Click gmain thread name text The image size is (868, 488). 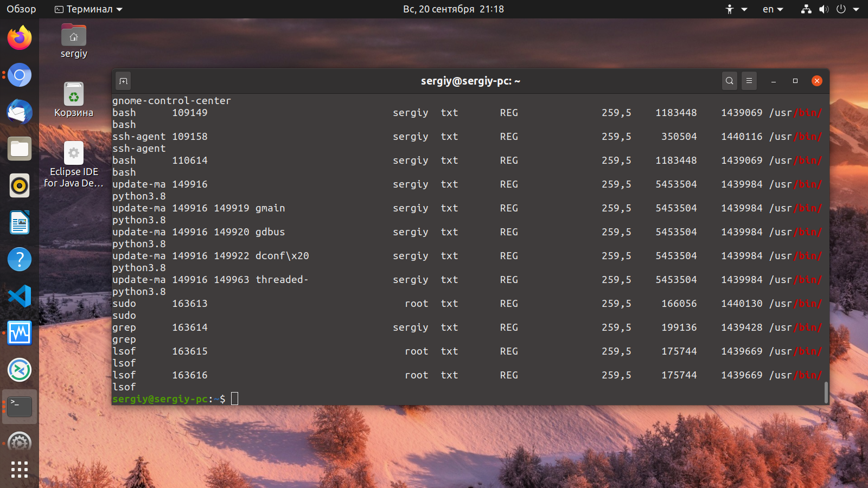pyautogui.click(x=270, y=208)
